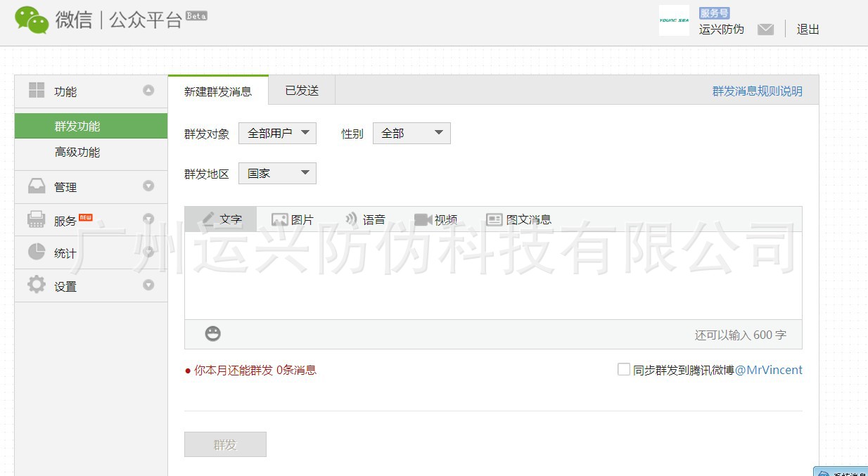Image resolution: width=868 pixels, height=476 pixels.
Task: Click the 运兴防伪 account avatar
Action: (x=673, y=21)
